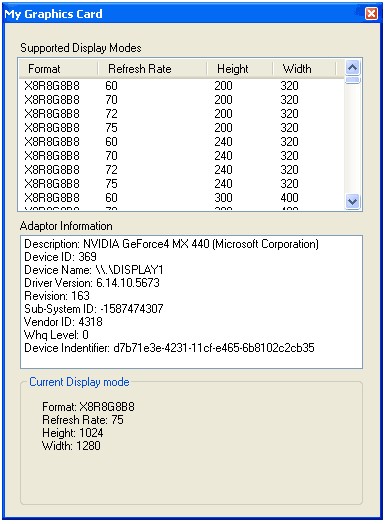Click the Driver Version: 6.14.10.5673 line
386x524 pixels.
[x=92, y=283]
